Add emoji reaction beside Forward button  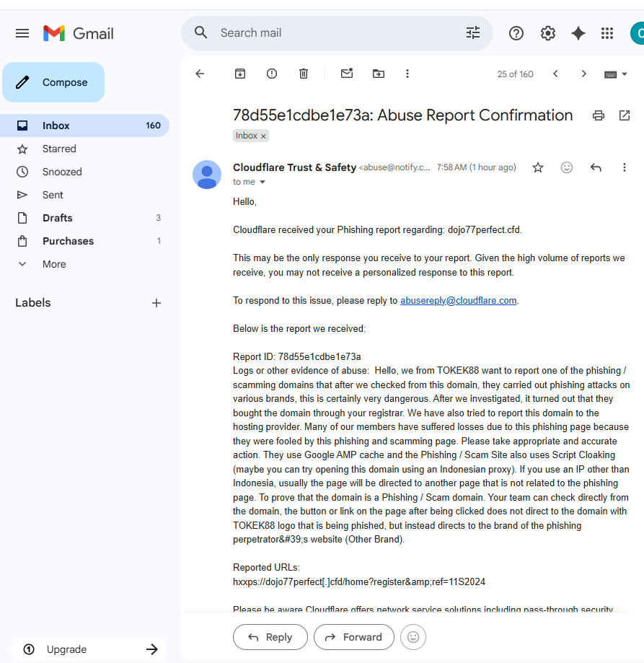coord(413,637)
